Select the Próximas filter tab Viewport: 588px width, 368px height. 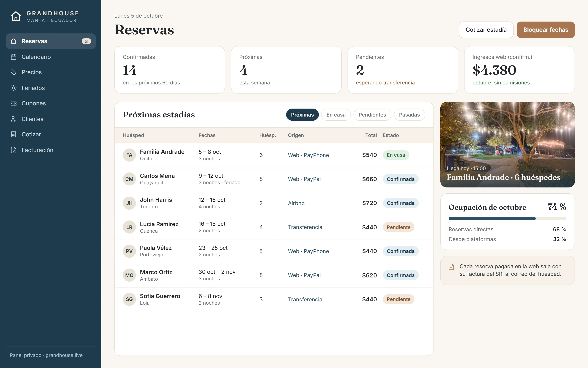pos(302,115)
